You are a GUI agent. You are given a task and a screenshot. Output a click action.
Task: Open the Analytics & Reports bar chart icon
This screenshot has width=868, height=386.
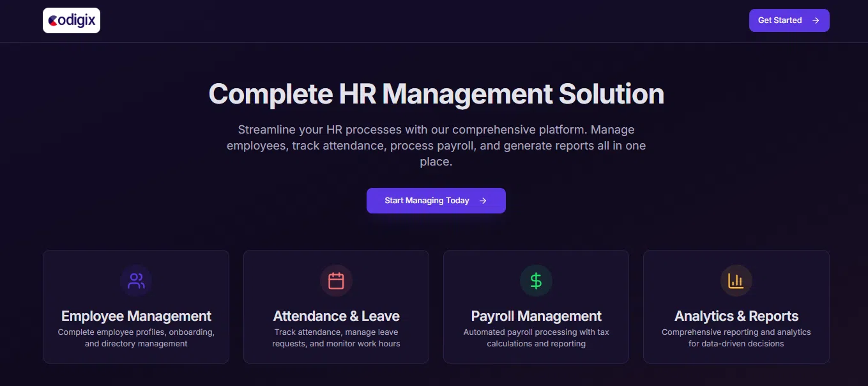[x=736, y=280]
